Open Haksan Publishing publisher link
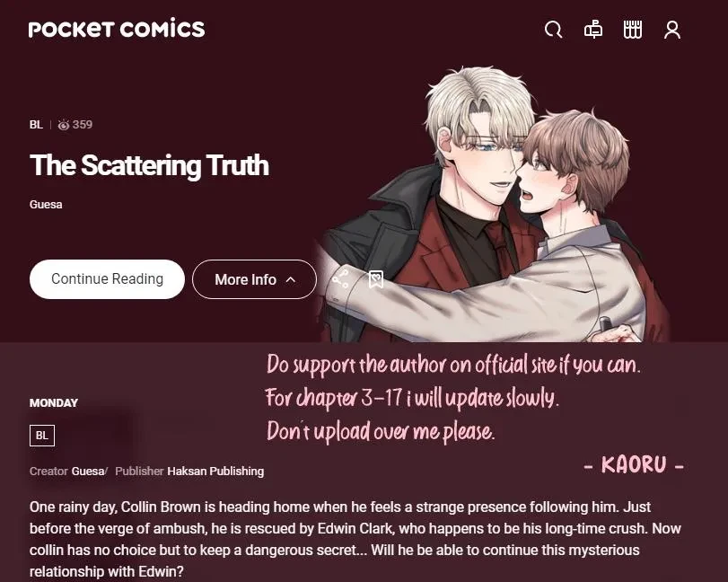Screen dimensions: 728x582 click(x=215, y=471)
